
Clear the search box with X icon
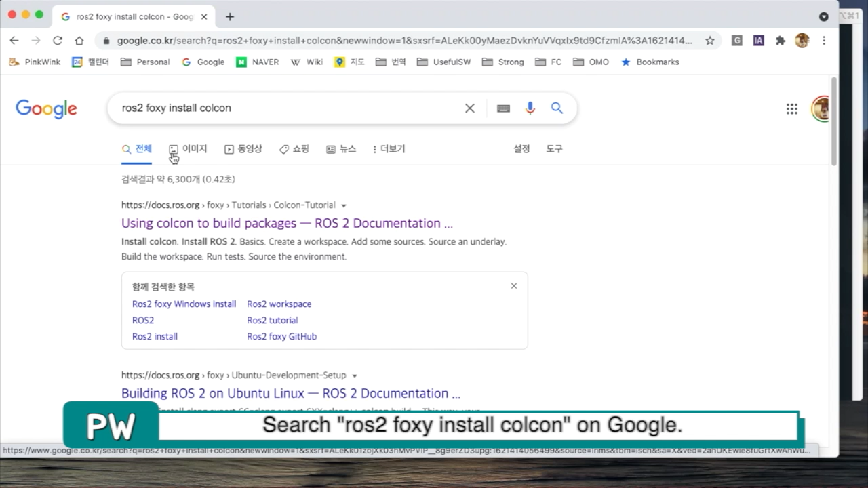[x=469, y=108]
